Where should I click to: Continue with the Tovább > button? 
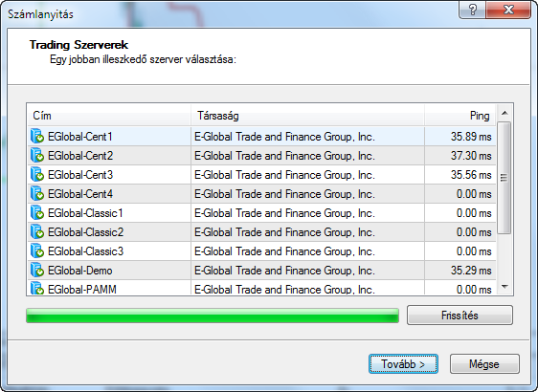403,364
